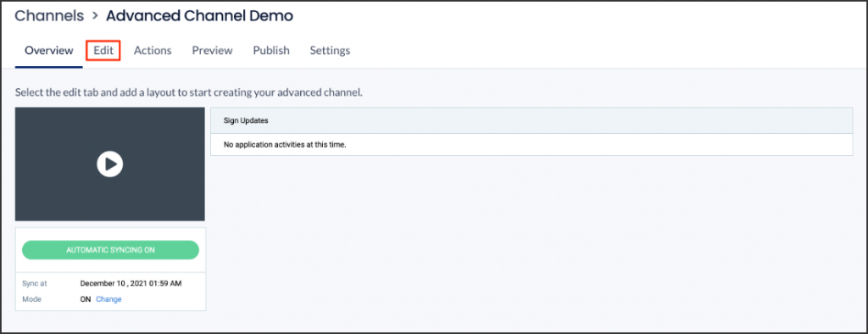
Task: Click the Advanced Channel Demo title
Action: [x=199, y=16]
